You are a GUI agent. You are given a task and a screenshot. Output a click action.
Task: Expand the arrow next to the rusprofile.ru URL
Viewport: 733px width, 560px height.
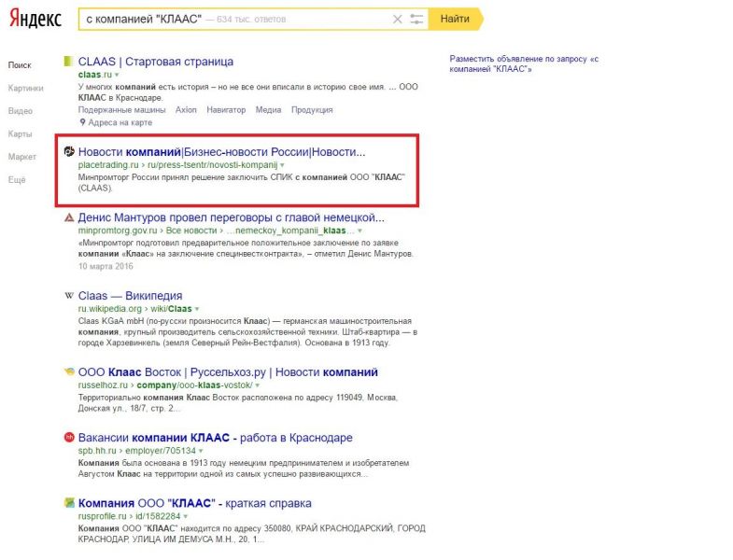[x=186, y=516]
